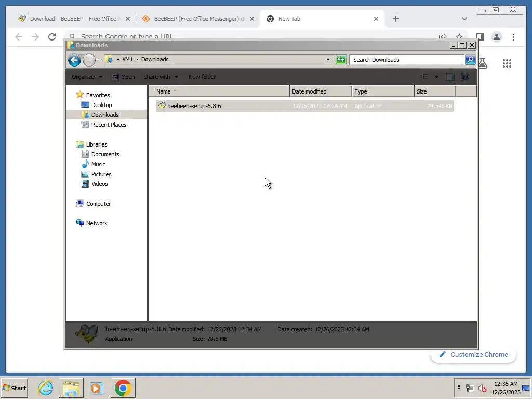
Task: Open Google apps grid
Action: [507, 63]
